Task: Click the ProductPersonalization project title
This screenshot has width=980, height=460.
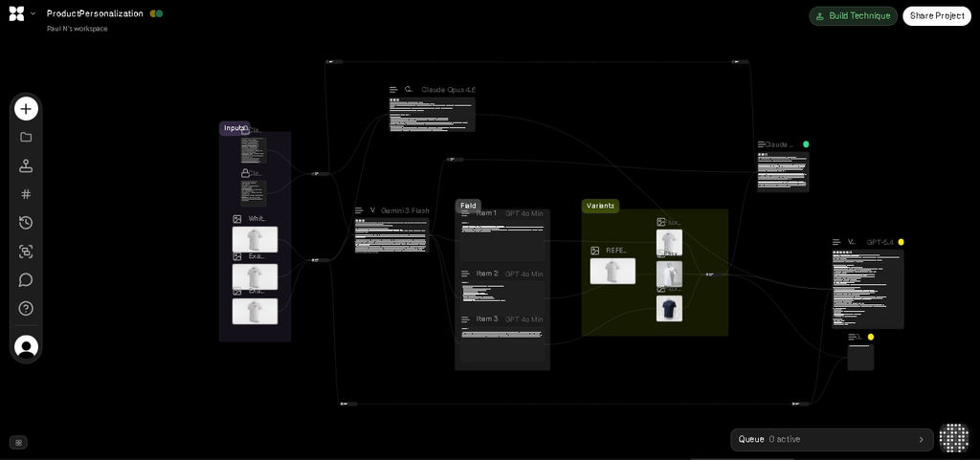Action: coord(95,13)
